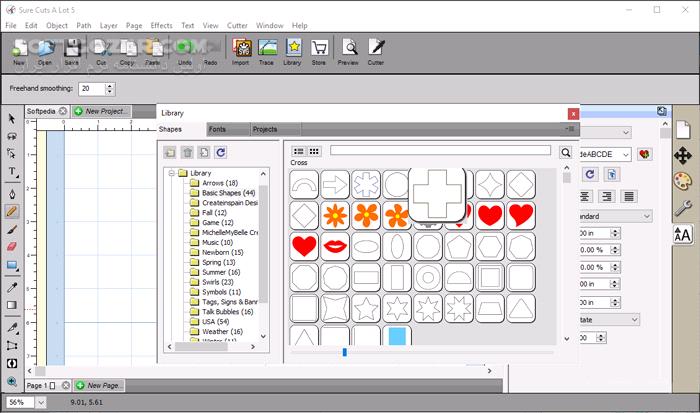700x413 pixels.
Task: Select the Eraser tool
Action: tap(12, 246)
